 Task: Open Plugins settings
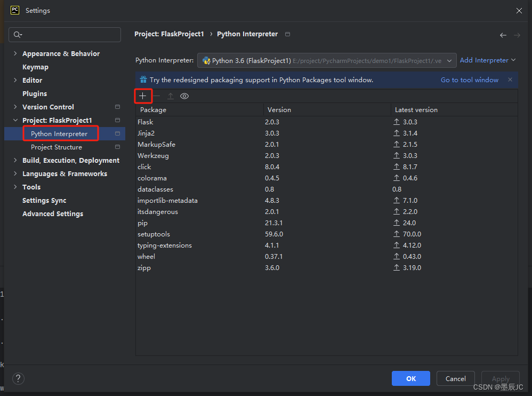pos(35,93)
